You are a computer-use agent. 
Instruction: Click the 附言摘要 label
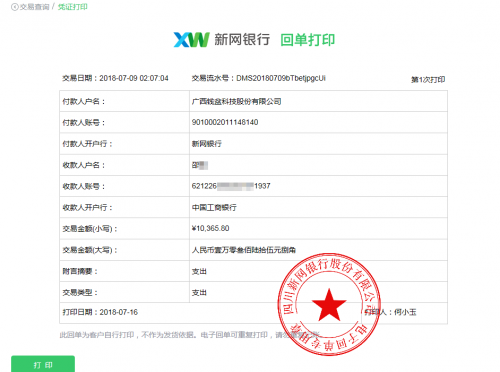[80, 271]
